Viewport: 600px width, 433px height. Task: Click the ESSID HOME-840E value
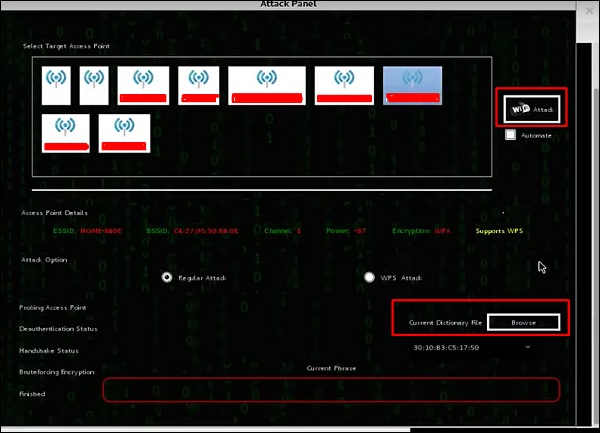pyautogui.click(x=101, y=231)
